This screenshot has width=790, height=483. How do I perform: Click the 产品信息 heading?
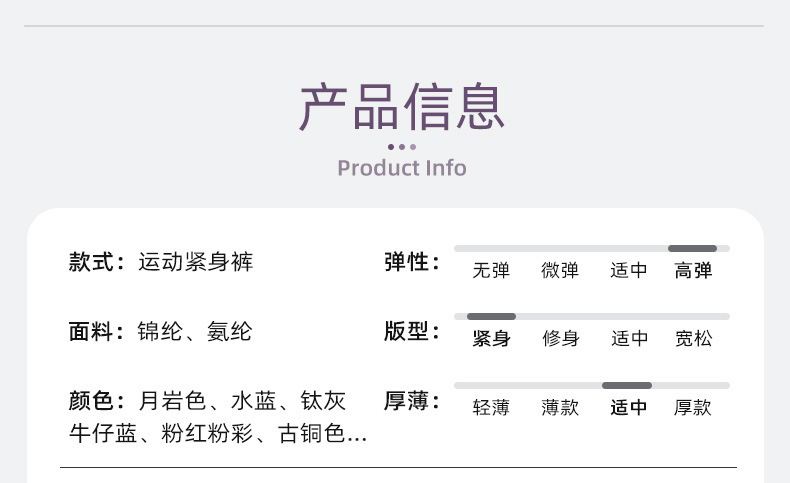point(402,107)
